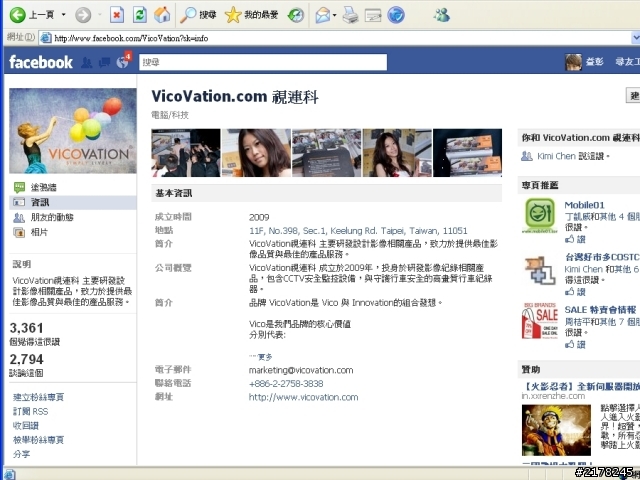Like the 台灣好市多 COSTCO page
The image size is (640, 480).
point(575,292)
